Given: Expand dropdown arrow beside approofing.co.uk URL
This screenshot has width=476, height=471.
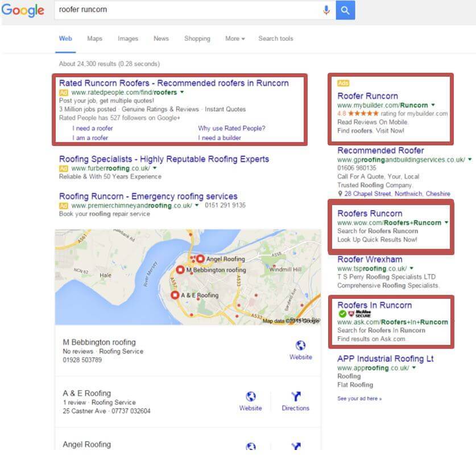Looking at the screenshot, I should [413, 368].
